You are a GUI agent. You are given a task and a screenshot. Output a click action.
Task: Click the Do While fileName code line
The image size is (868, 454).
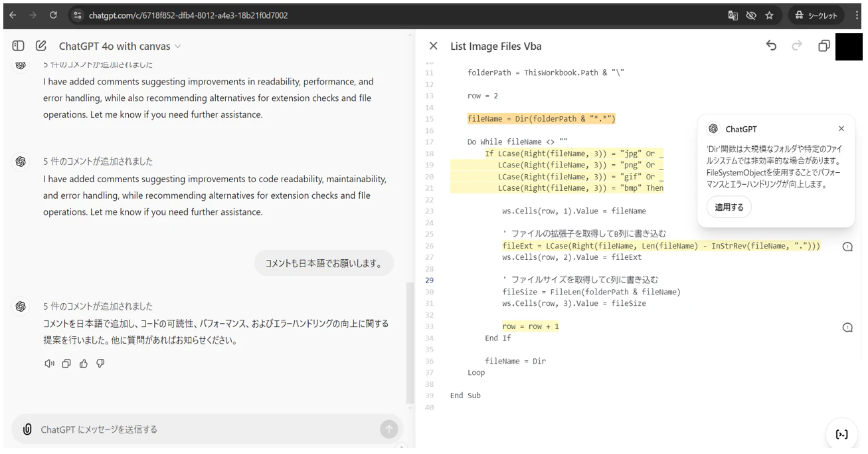pyautogui.click(x=517, y=142)
